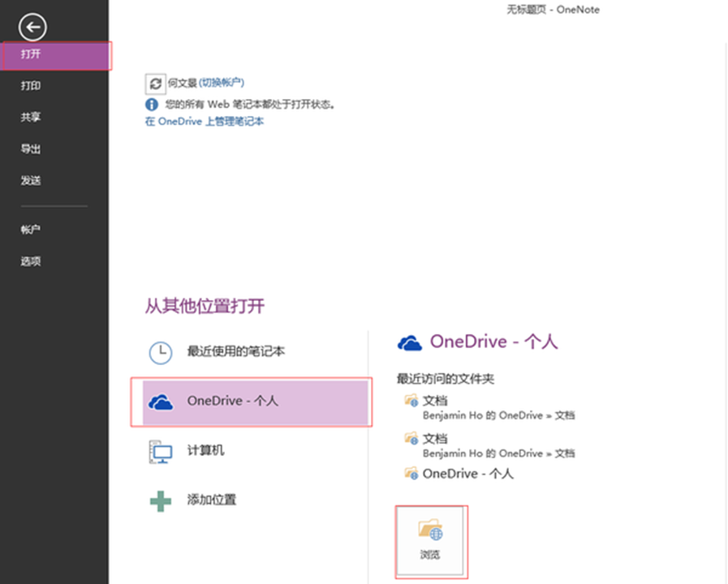This screenshot has height=584, width=728.
Task: Open the 打印 page in the sidebar
Action: tap(31, 86)
